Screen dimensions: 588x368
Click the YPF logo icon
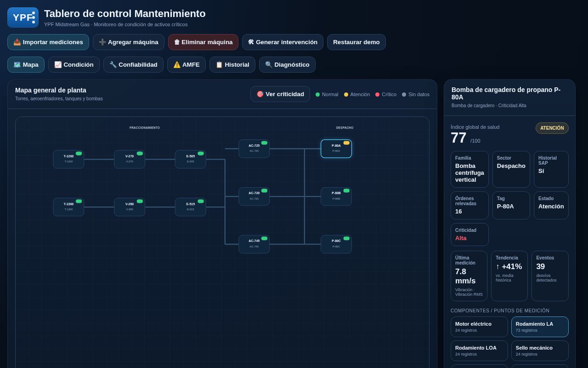(x=23, y=17)
